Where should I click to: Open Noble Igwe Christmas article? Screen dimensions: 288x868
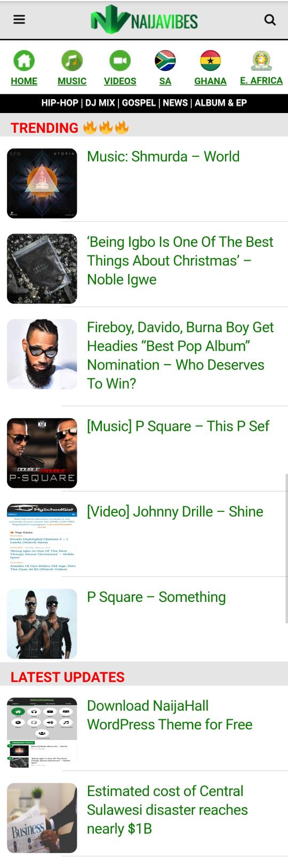point(180,261)
